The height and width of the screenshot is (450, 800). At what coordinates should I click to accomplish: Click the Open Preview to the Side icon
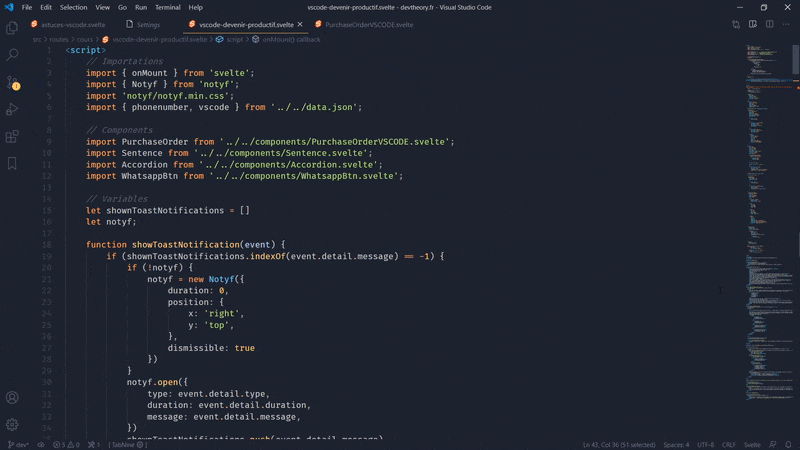pyautogui.click(x=753, y=24)
